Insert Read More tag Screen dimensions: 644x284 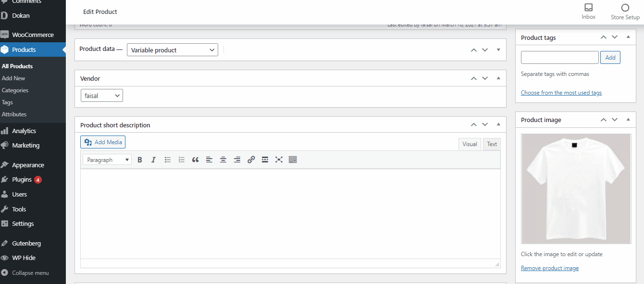(265, 160)
